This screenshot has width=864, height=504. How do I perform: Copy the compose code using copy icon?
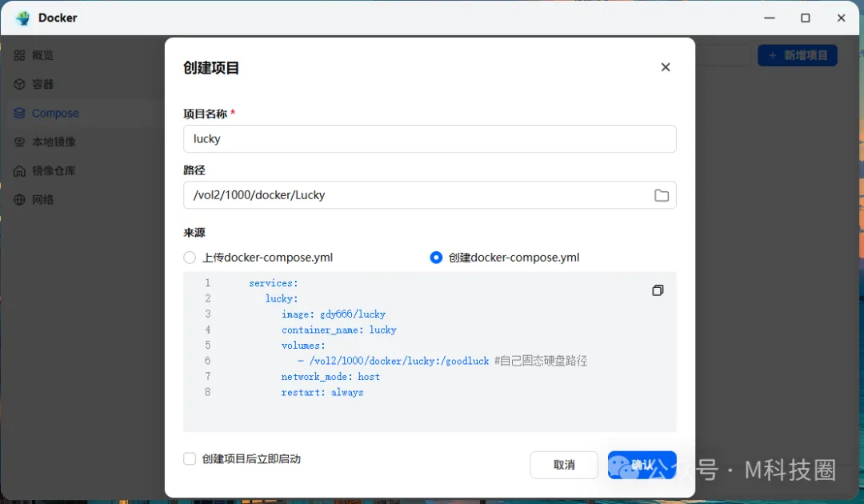658,290
